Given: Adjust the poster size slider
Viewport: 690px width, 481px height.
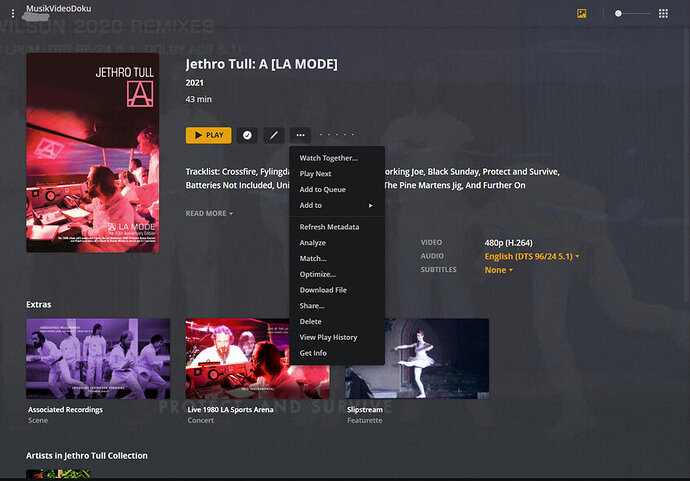Looking at the screenshot, I should [x=632, y=14].
